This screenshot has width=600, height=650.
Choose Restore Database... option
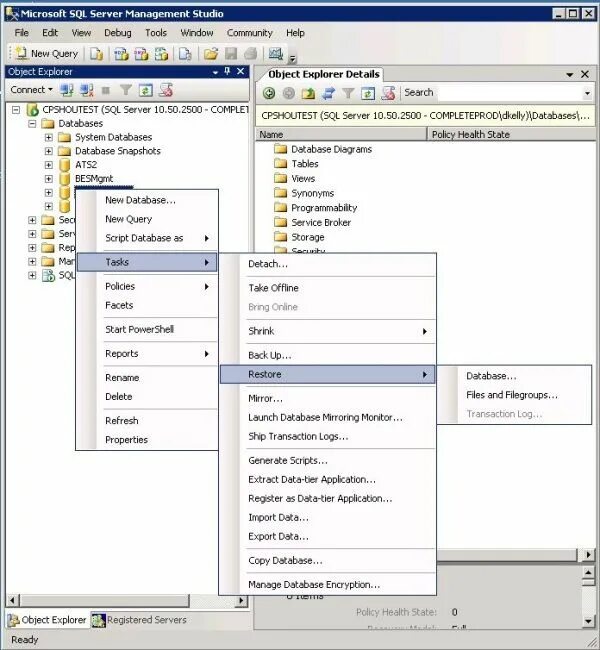514,376
